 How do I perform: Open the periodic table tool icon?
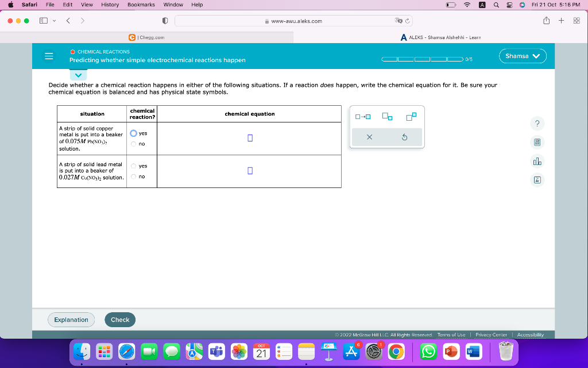coord(537,180)
